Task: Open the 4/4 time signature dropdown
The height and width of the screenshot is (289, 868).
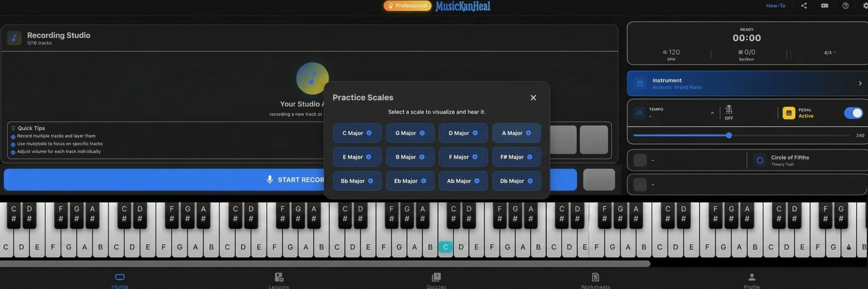Action: (829, 53)
